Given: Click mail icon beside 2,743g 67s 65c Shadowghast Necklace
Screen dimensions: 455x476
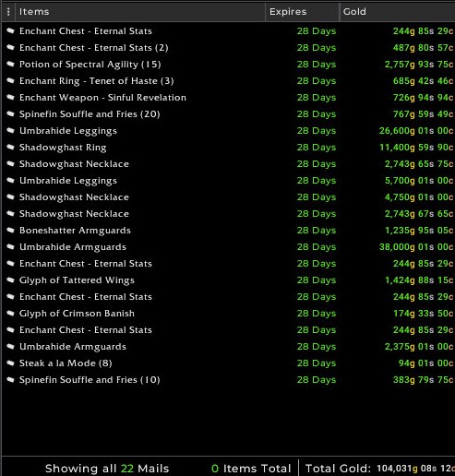Looking at the screenshot, I should [10, 213].
